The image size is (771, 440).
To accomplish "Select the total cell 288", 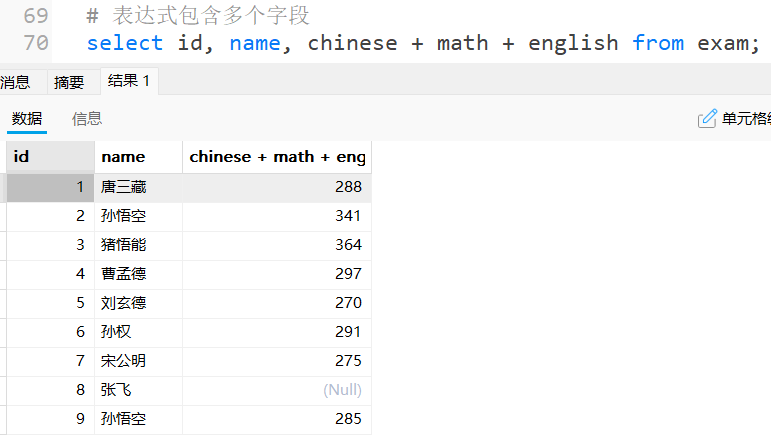I will (x=277, y=187).
